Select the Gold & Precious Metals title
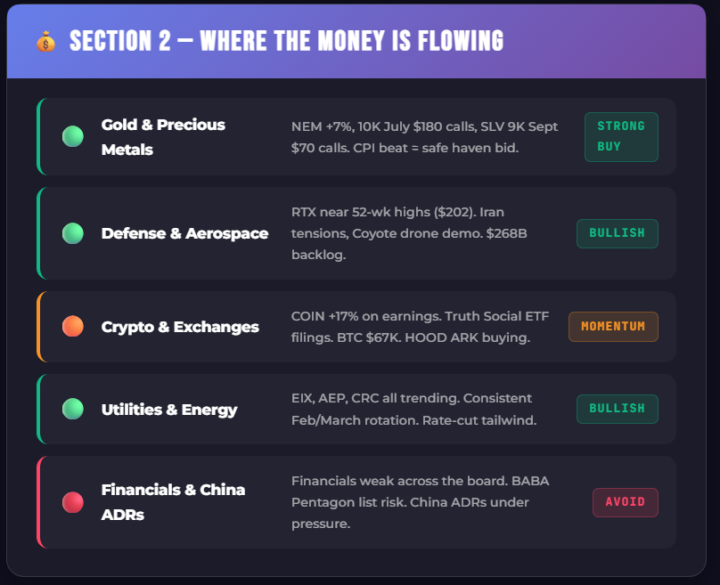Viewport: 720px width, 585px height. (163, 137)
